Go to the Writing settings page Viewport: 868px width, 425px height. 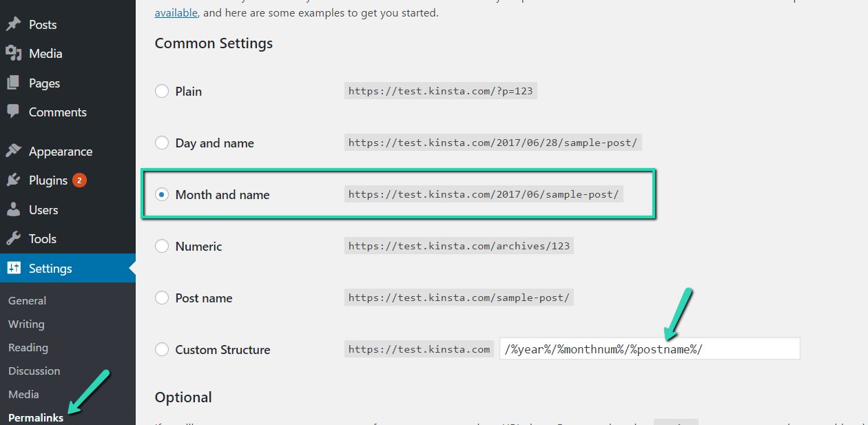[25, 324]
